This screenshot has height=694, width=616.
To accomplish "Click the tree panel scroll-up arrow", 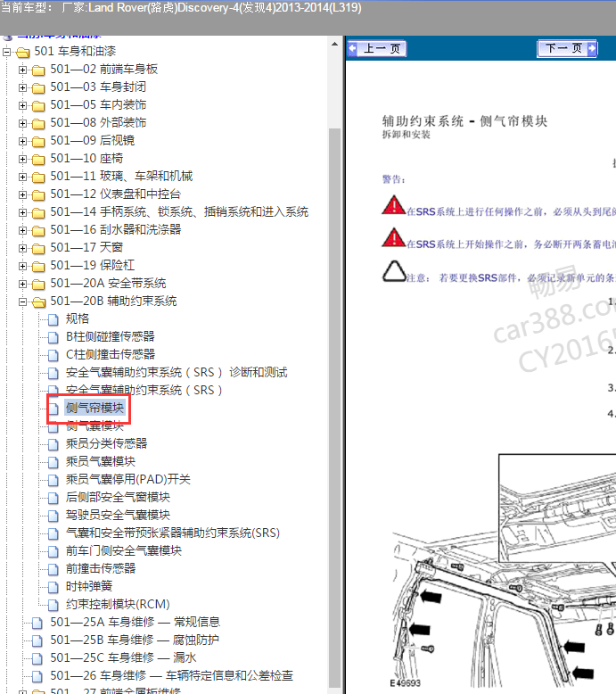I will coord(335,45).
